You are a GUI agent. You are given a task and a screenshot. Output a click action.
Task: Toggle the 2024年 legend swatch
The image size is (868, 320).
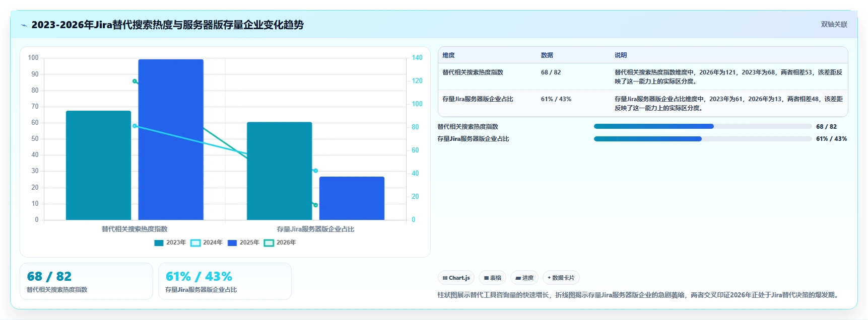[x=195, y=243]
